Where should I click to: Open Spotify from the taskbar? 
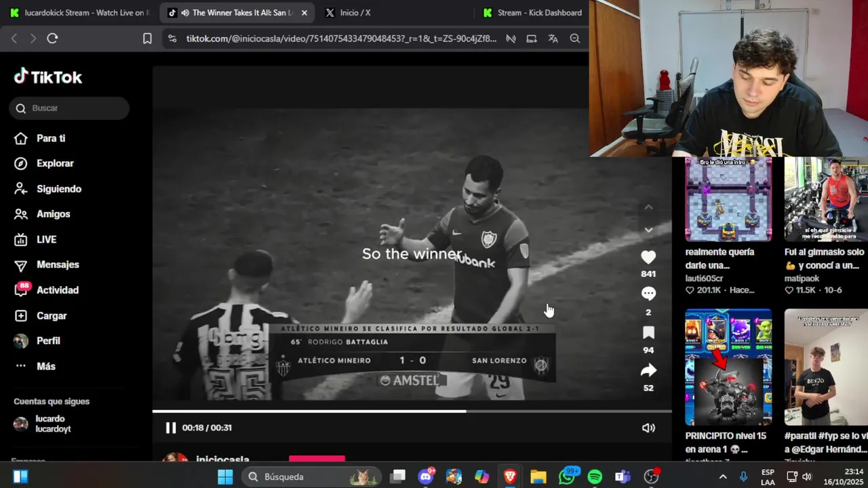tap(595, 477)
